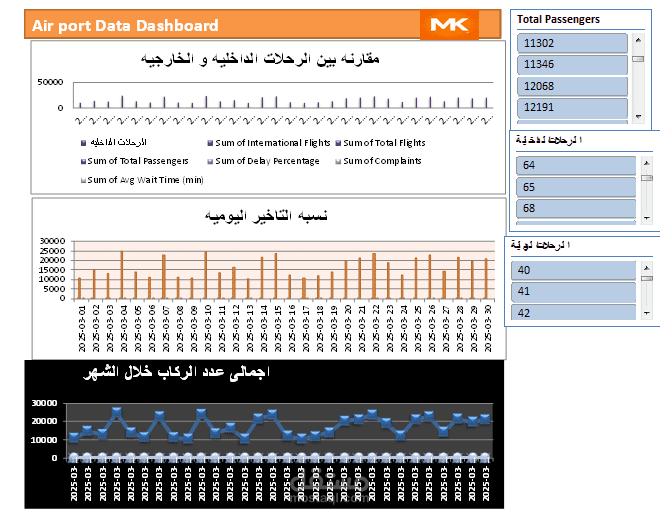Click scrollbar thumb of slicer containing 65

point(647,178)
